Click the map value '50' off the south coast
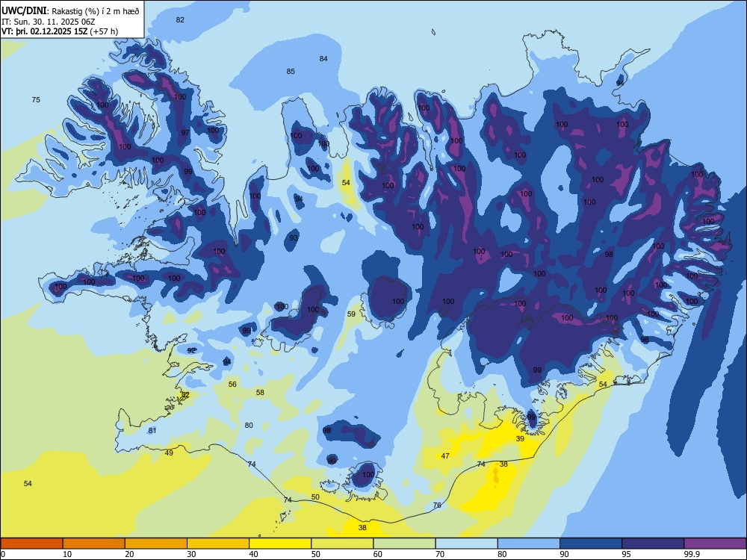Viewport: 747px width, 560px height. [315, 497]
